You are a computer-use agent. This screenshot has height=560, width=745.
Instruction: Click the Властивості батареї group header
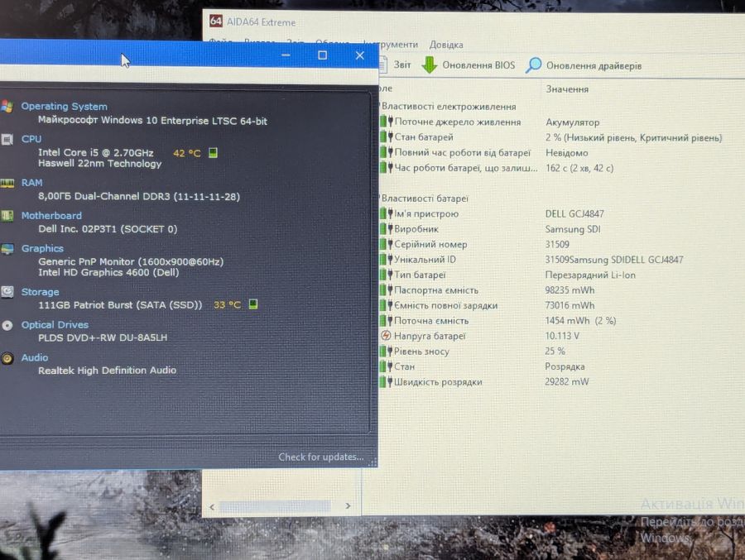coord(425,198)
